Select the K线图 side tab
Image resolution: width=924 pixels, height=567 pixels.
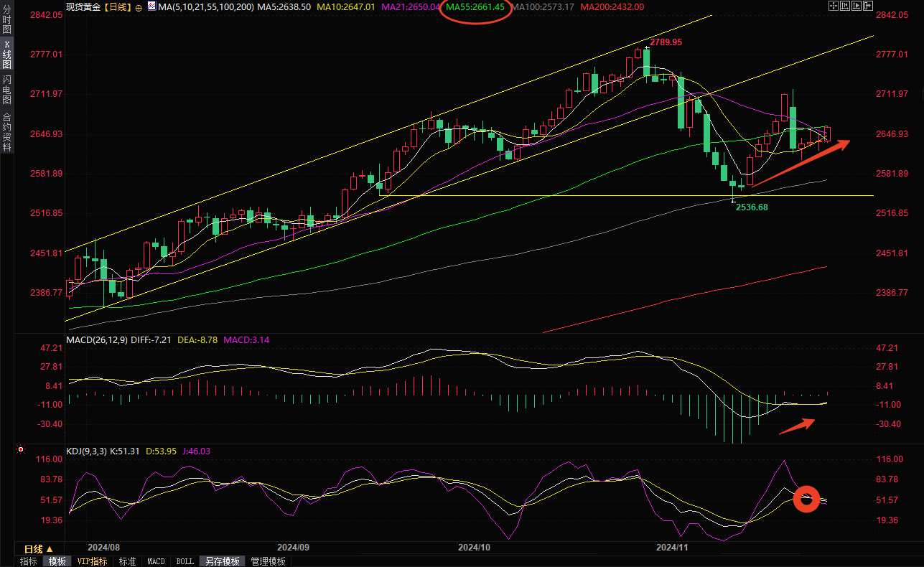[6, 55]
